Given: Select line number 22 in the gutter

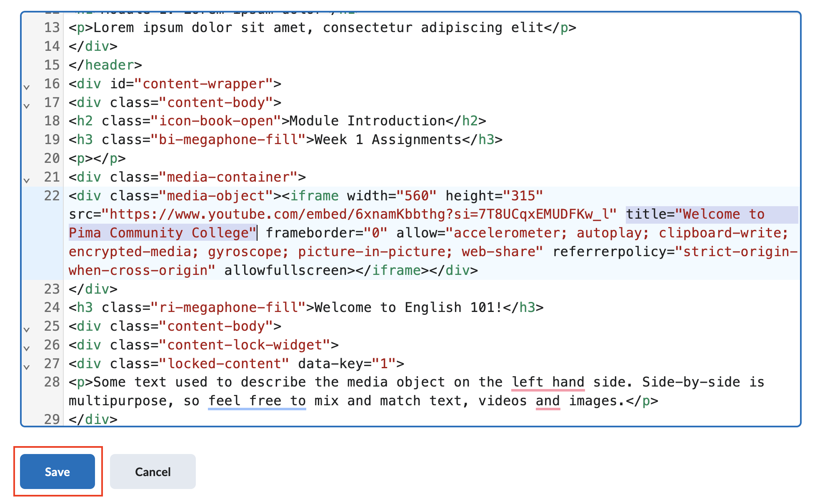Looking at the screenshot, I should coord(52,196).
